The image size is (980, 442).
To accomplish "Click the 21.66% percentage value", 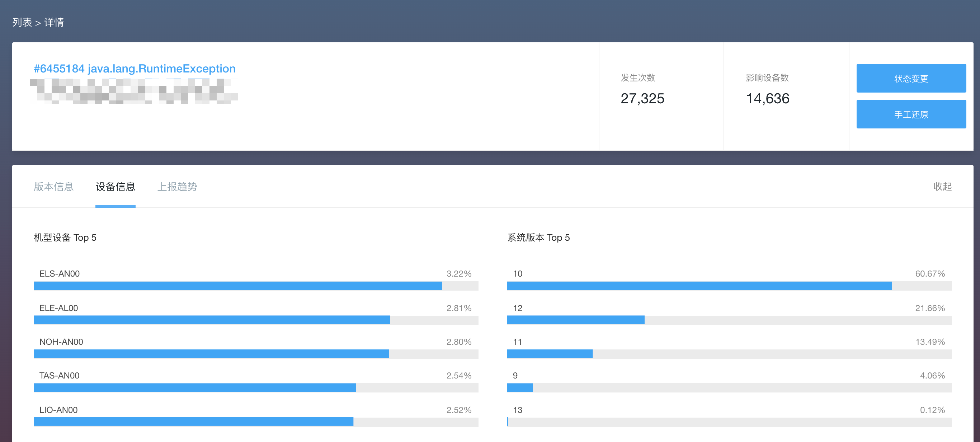I will click(x=930, y=308).
